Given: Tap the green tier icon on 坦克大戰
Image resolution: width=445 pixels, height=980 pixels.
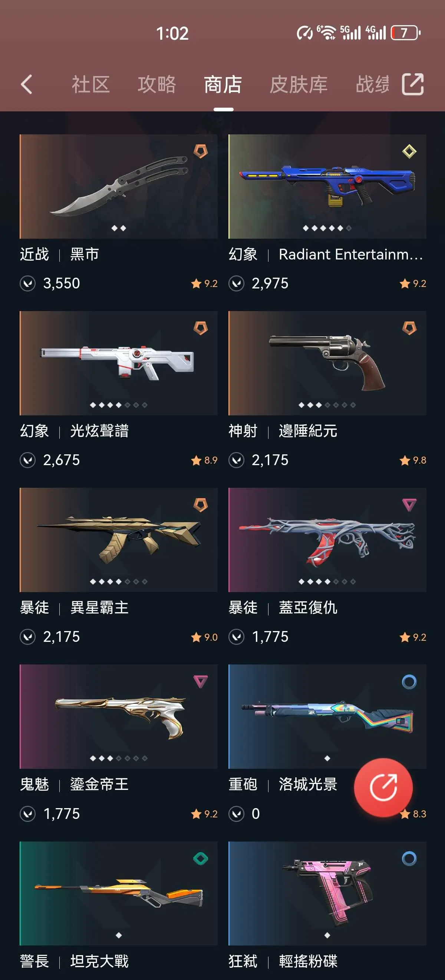Looking at the screenshot, I should [201, 858].
